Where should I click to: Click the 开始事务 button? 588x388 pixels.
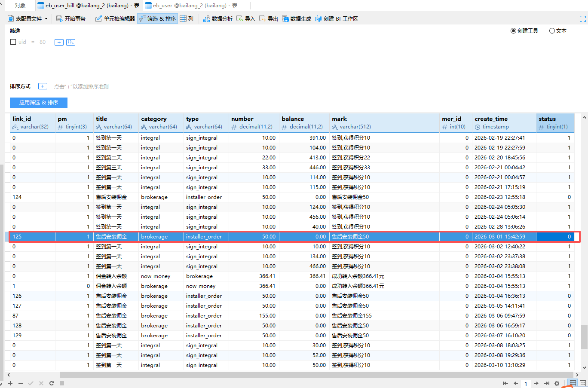(x=71, y=18)
